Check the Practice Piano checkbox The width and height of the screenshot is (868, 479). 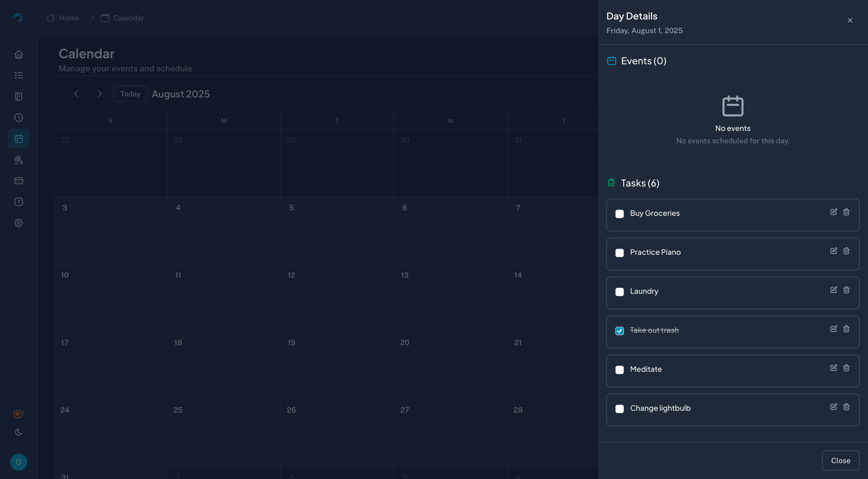click(619, 253)
